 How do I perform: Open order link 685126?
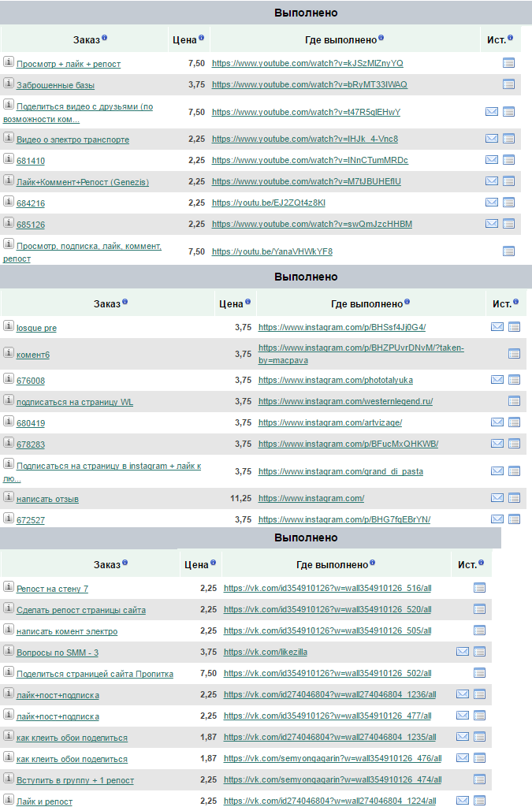31,225
